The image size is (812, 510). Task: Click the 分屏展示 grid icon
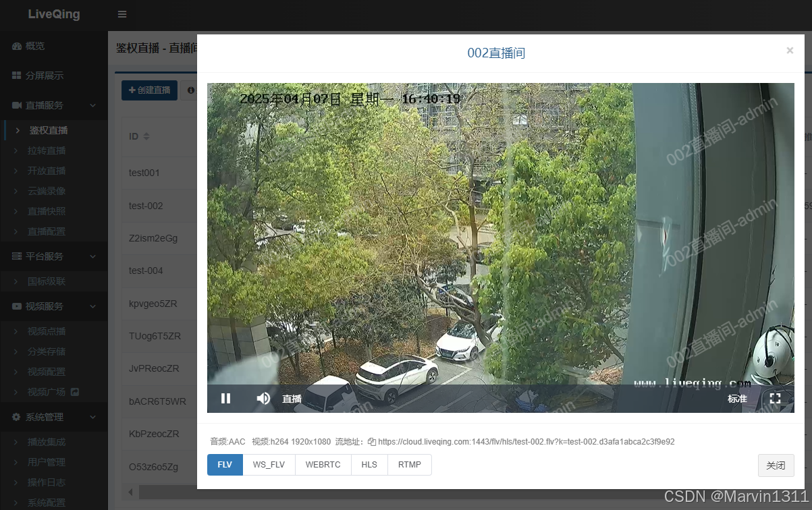pos(17,76)
